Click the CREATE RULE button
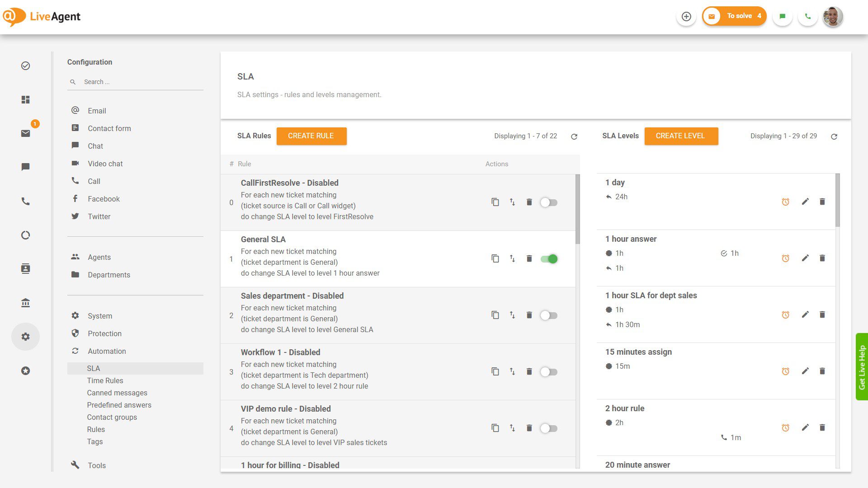Screen dimensions: 868x488 coord(311,136)
